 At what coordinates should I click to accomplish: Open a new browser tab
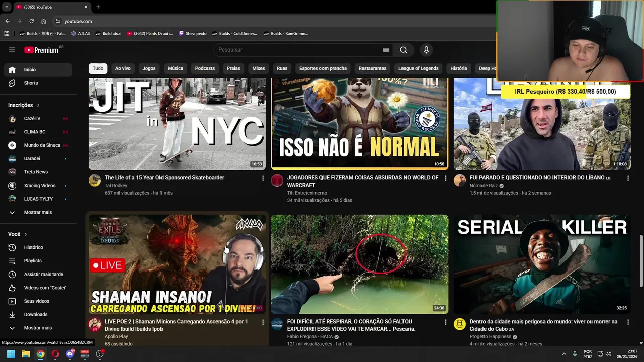click(98, 7)
